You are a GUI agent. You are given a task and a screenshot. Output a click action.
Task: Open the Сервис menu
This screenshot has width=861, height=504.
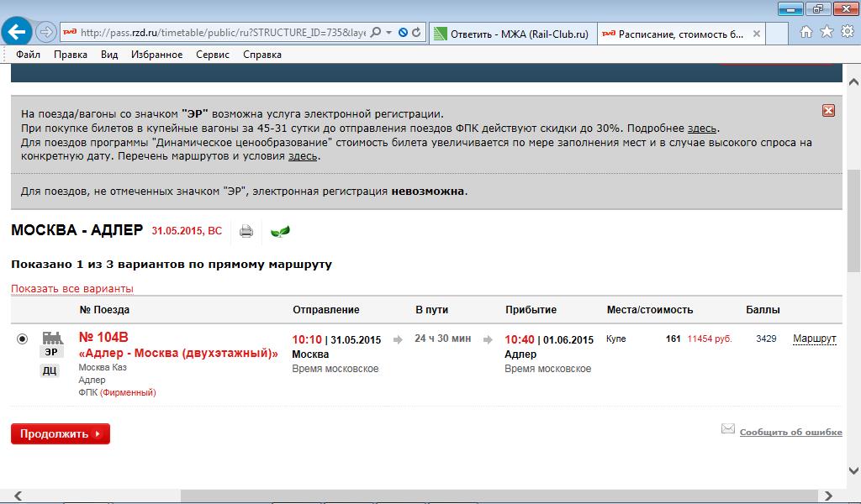click(212, 55)
